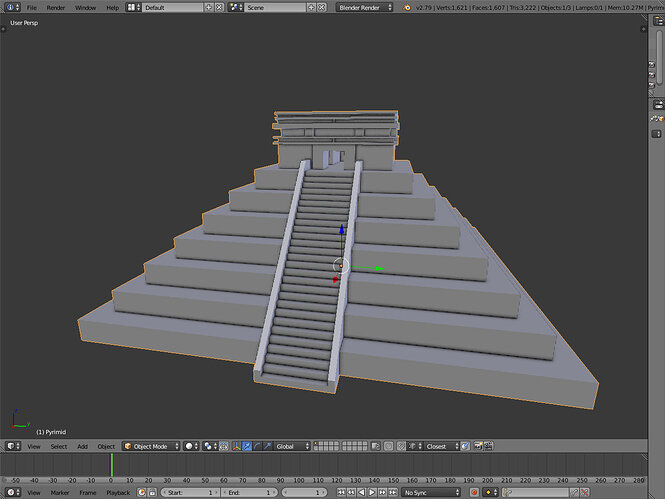
Task: Open the Timeline editor type selector
Action: (13, 492)
